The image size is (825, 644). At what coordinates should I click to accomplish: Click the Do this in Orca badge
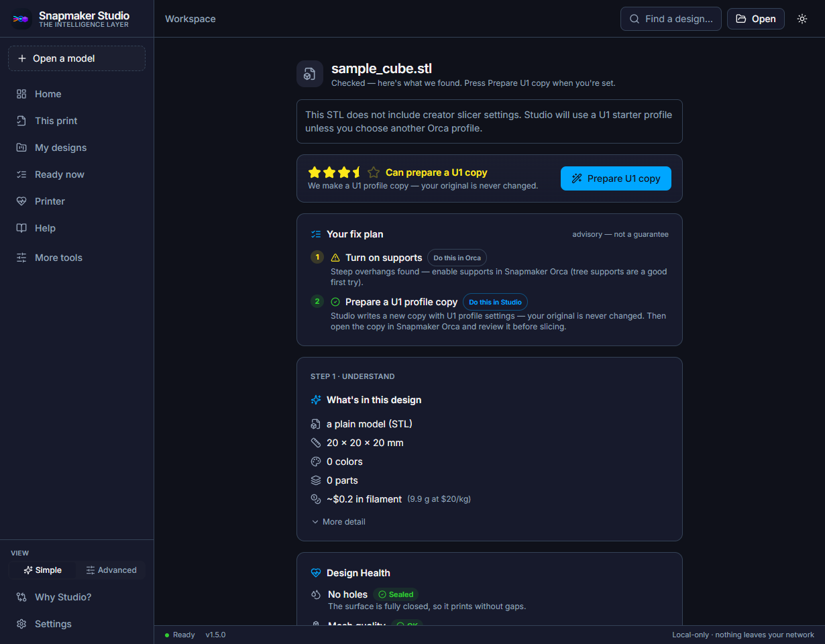click(457, 258)
